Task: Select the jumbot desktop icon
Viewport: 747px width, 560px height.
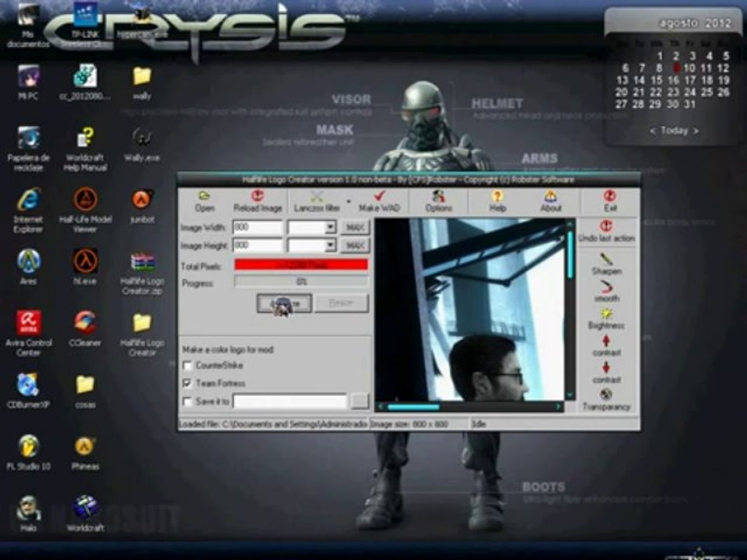Action: (142, 200)
